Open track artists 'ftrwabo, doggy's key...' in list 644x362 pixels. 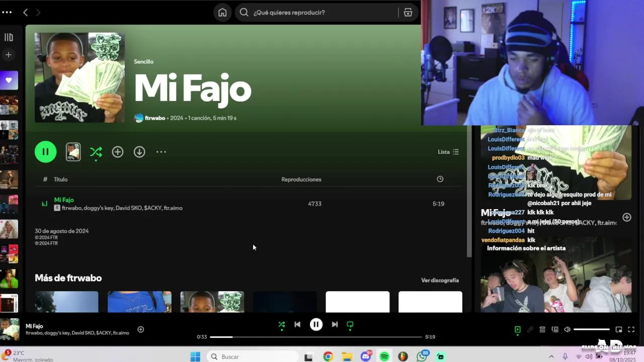pos(122,208)
